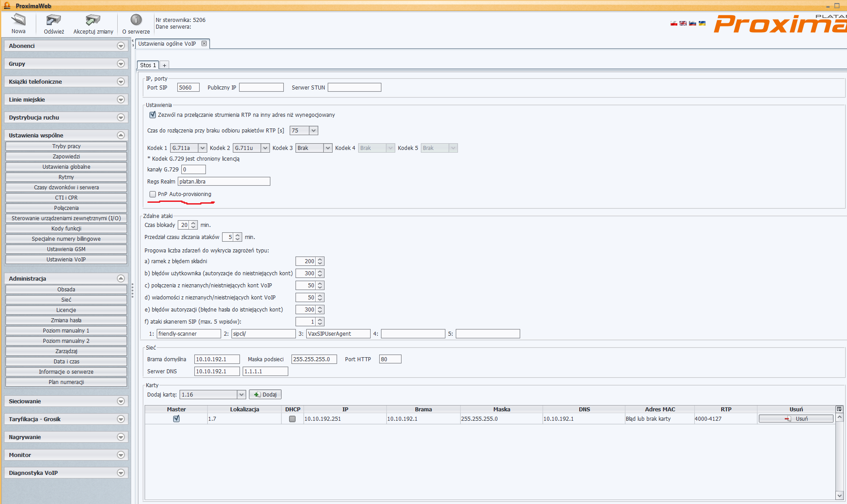
Task: Click the Regs Realm input field
Action: [x=224, y=182]
